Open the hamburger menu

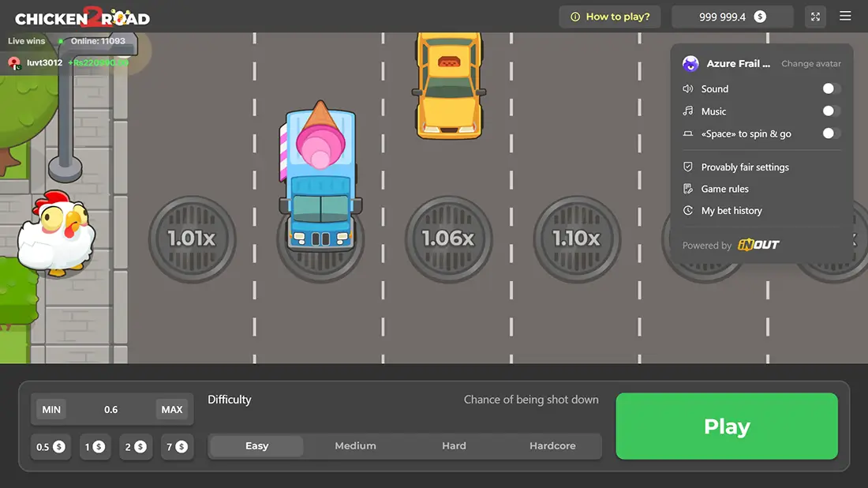pos(845,16)
